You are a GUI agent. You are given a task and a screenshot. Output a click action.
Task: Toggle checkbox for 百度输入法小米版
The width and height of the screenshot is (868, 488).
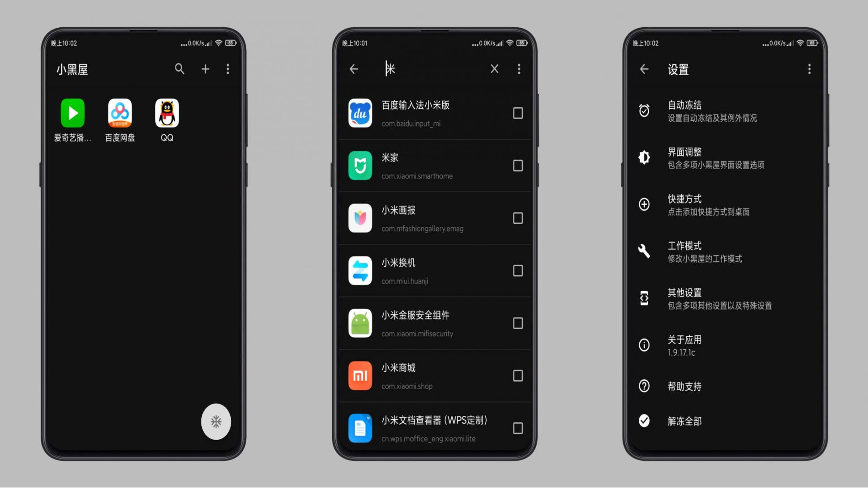(517, 113)
